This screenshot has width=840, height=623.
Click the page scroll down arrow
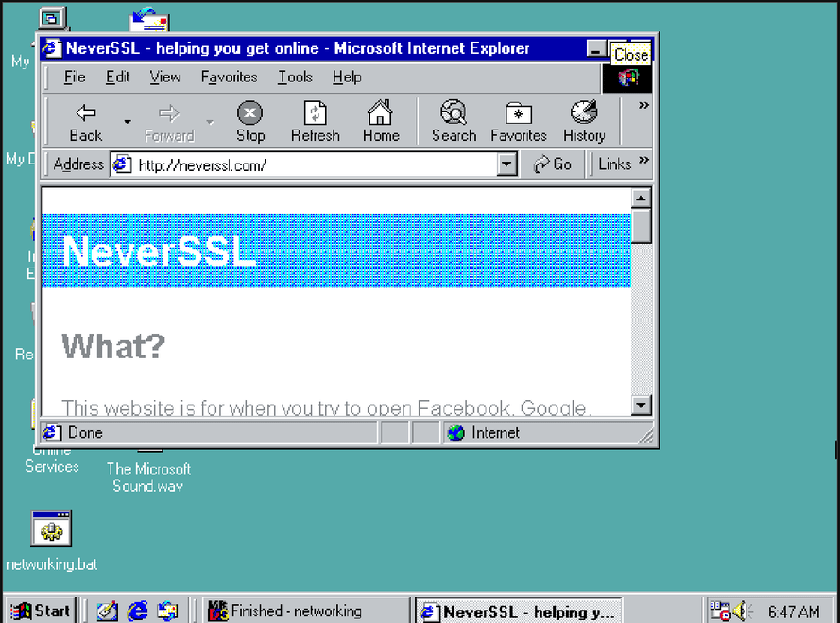click(x=642, y=405)
